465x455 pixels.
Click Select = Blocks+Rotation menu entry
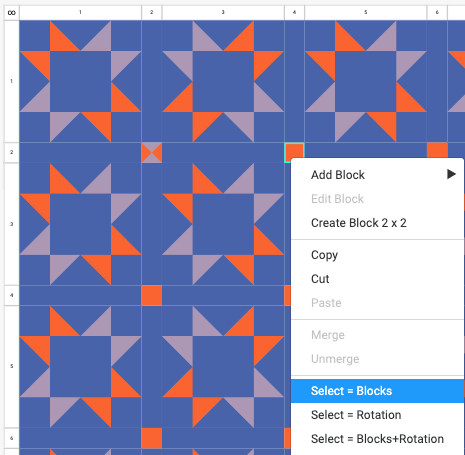[x=377, y=439]
